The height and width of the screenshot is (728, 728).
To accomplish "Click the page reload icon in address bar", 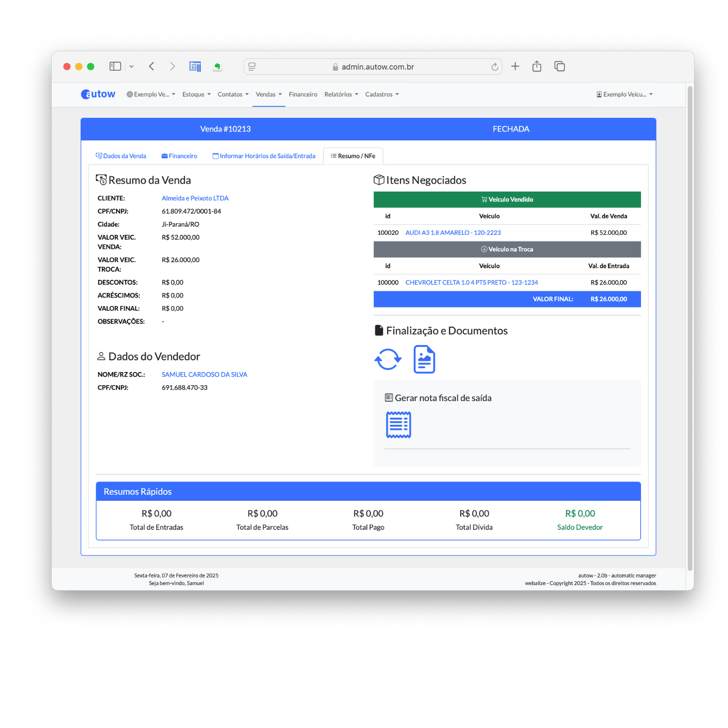I will click(495, 67).
